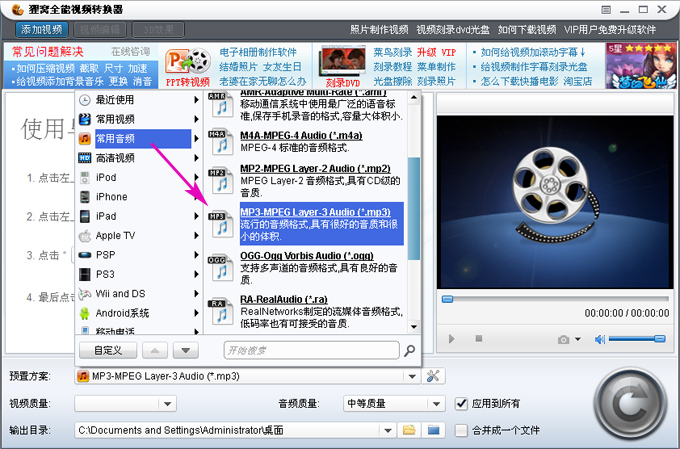Open preset settings wrench icon
This screenshot has height=449, width=680.
point(433,376)
